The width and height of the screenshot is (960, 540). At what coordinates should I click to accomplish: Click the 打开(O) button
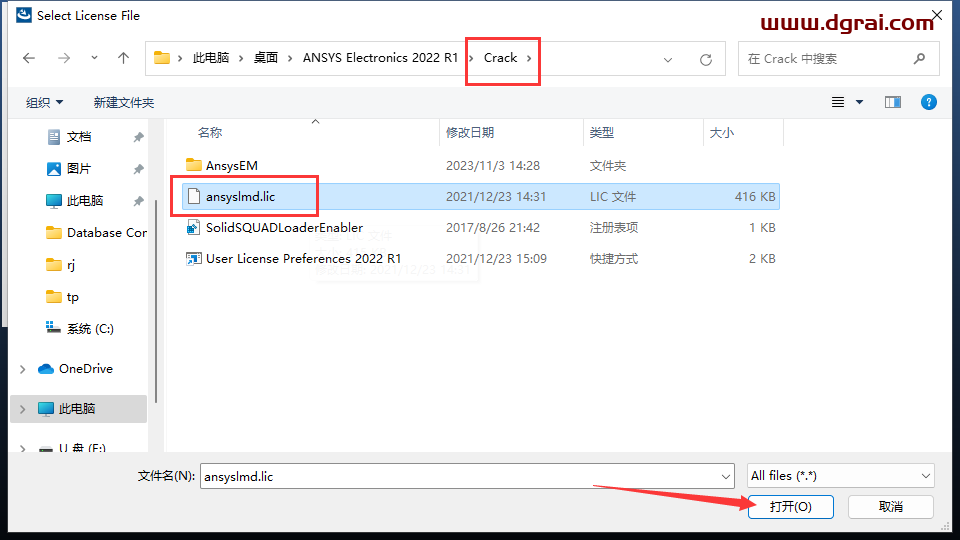point(790,507)
